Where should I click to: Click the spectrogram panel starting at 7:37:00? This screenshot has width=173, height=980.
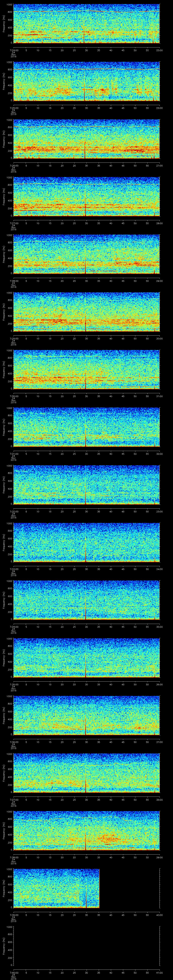86,773
